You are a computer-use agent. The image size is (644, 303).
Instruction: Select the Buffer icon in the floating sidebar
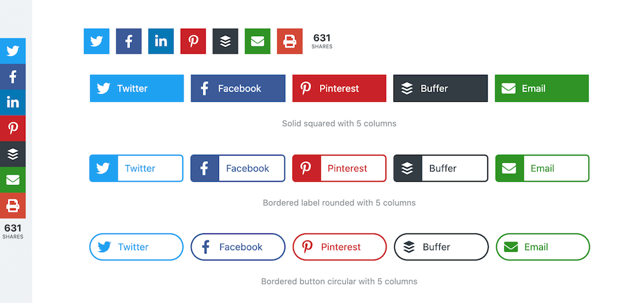pyautogui.click(x=13, y=154)
